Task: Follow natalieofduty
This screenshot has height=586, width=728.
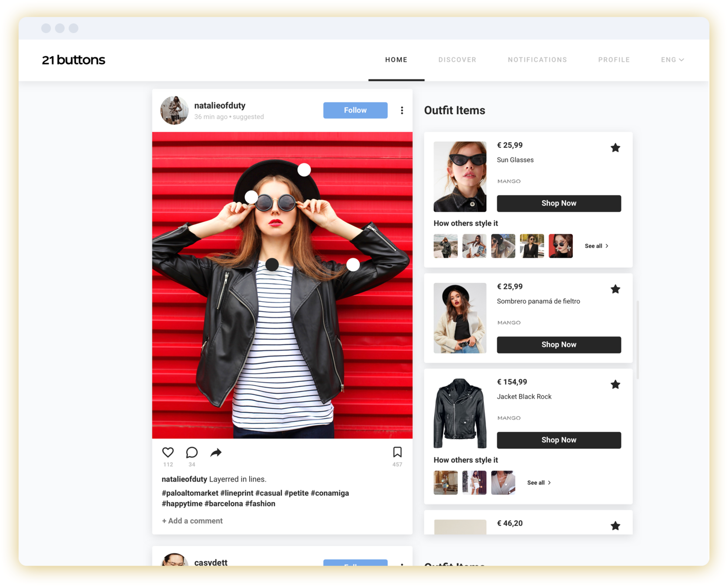Action: (x=355, y=110)
